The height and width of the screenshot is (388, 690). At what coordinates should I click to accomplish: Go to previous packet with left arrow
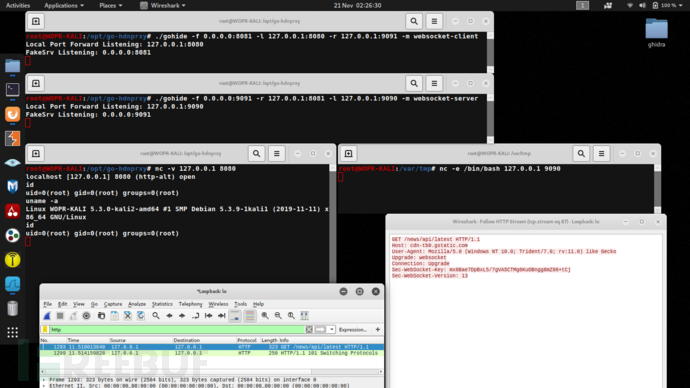tap(169, 316)
